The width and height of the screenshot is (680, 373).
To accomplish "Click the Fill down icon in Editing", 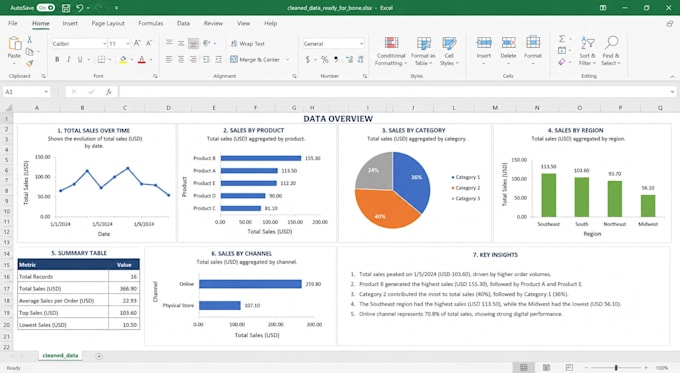I will click(562, 50).
